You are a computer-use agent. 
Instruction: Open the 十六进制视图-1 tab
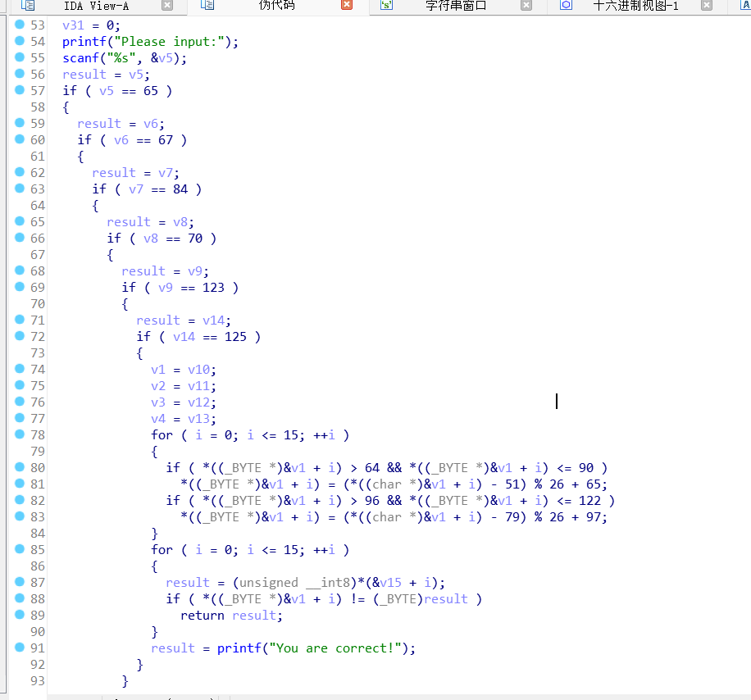635,6
